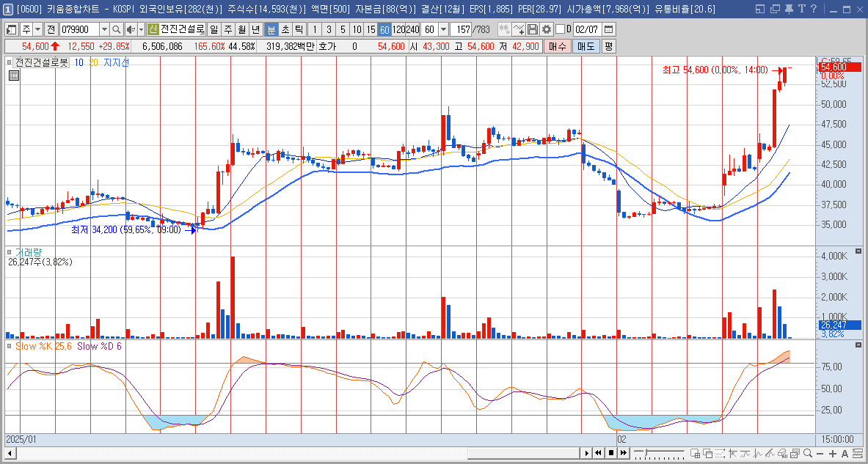The width and height of the screenshot is (868, 464).
Task: Adjust the replay speed slider at bottom
Action: [646, 453]
